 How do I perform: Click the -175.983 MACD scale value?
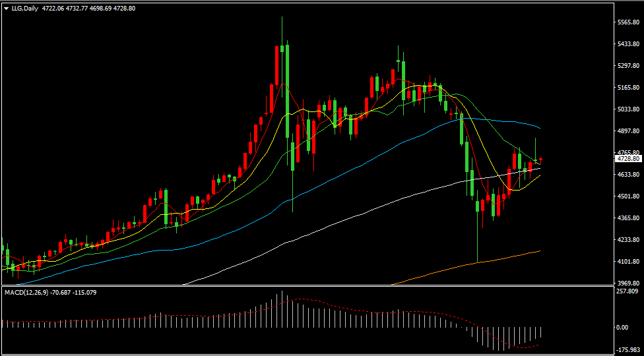628,349
